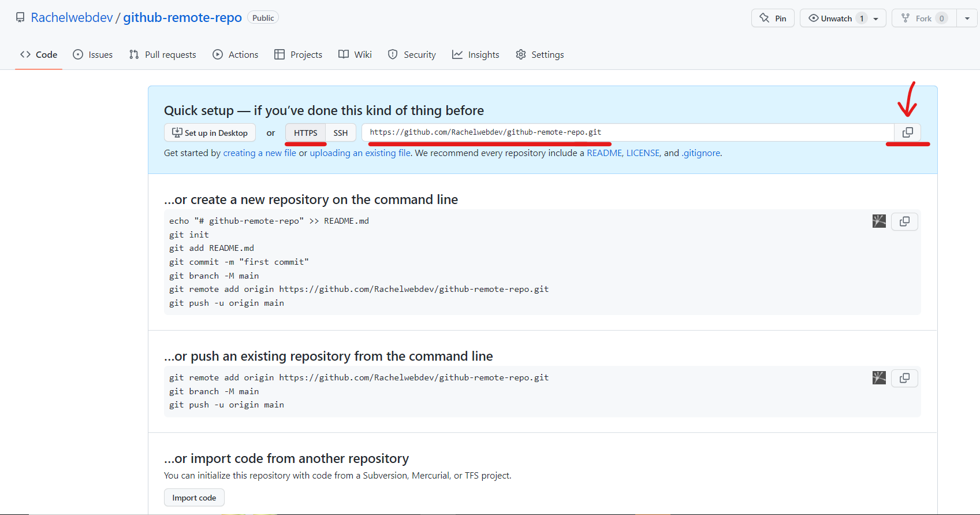Open the Insights tab
The image size is (980, 515).
[476, 55]
